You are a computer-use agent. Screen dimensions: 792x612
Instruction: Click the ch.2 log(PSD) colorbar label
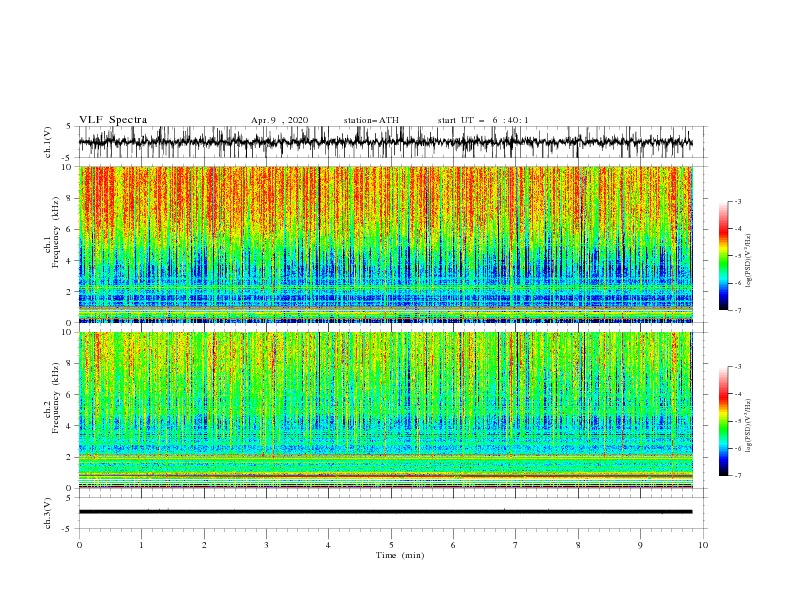[x=749, y=425]
